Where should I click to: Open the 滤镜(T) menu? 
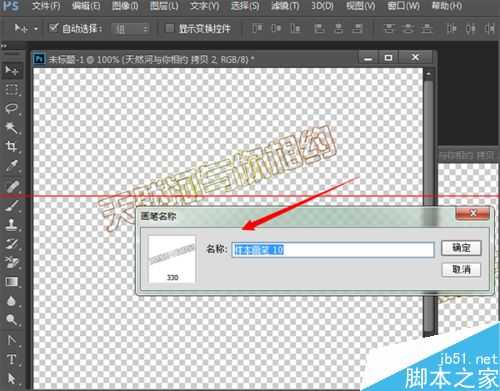click(x=285, y=6)
